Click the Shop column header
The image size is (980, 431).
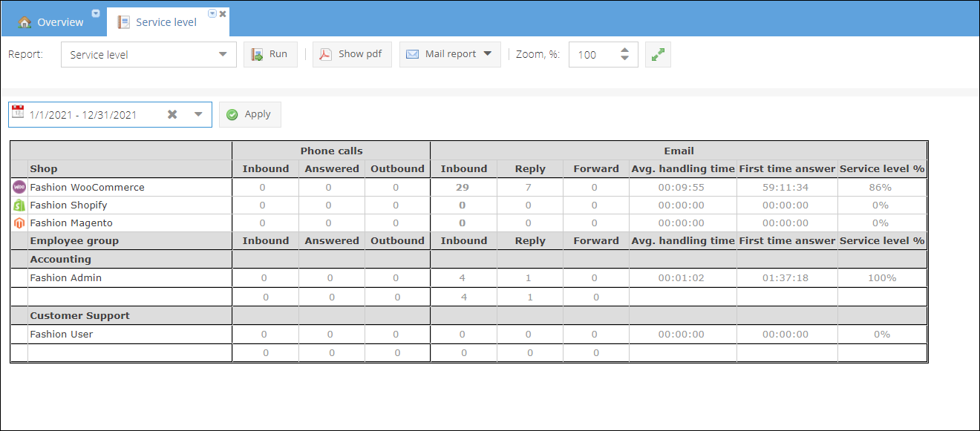point(44,169)
